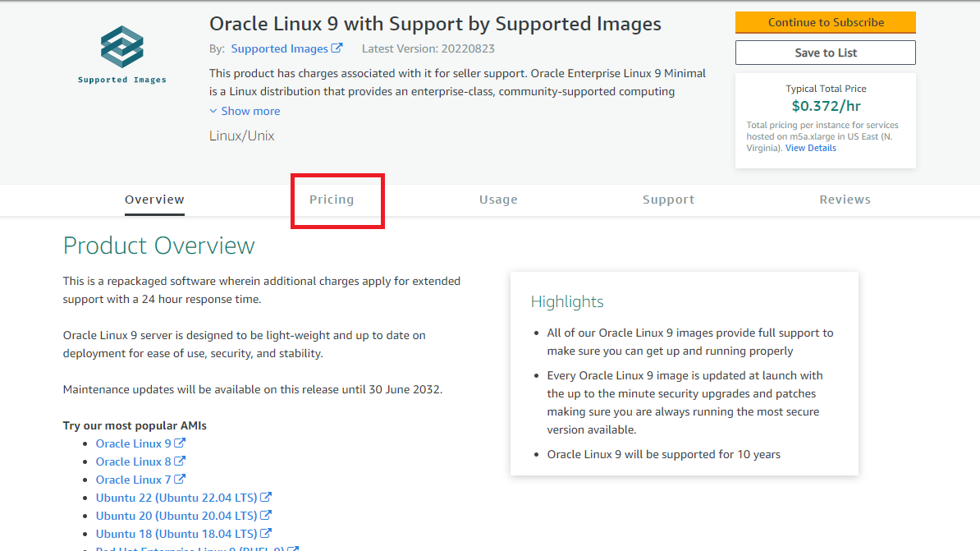Image resolution: width=980 pixels, height=551 pixels.
Task: Open Ubuntu 18 (Ubuntu 18.04 LTS) link
Action: [176, 534]
